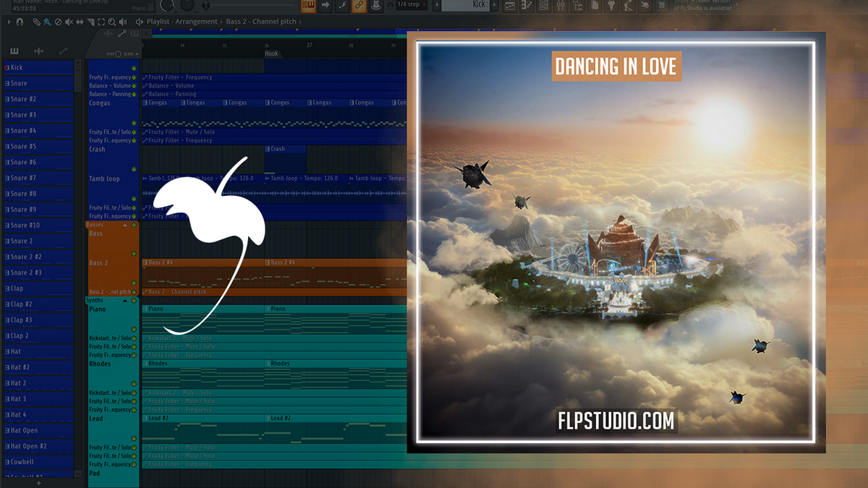The image size is (868, 488).
Task: Select the Zoom magnifier tool in playlist toolbar
Action: click(x=111, y=22)
